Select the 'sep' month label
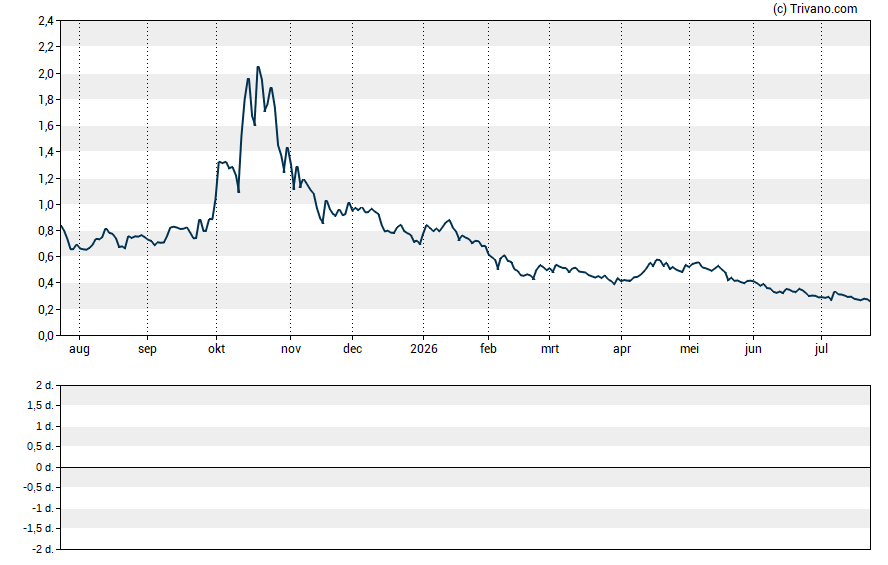 [x=147, y=349]
